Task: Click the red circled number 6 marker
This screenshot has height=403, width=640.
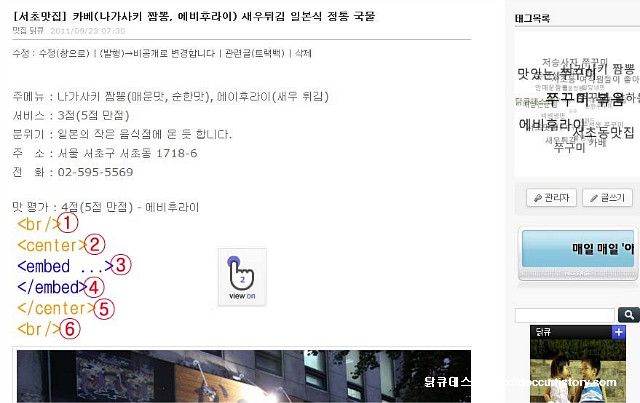Action: click(70, 329)
